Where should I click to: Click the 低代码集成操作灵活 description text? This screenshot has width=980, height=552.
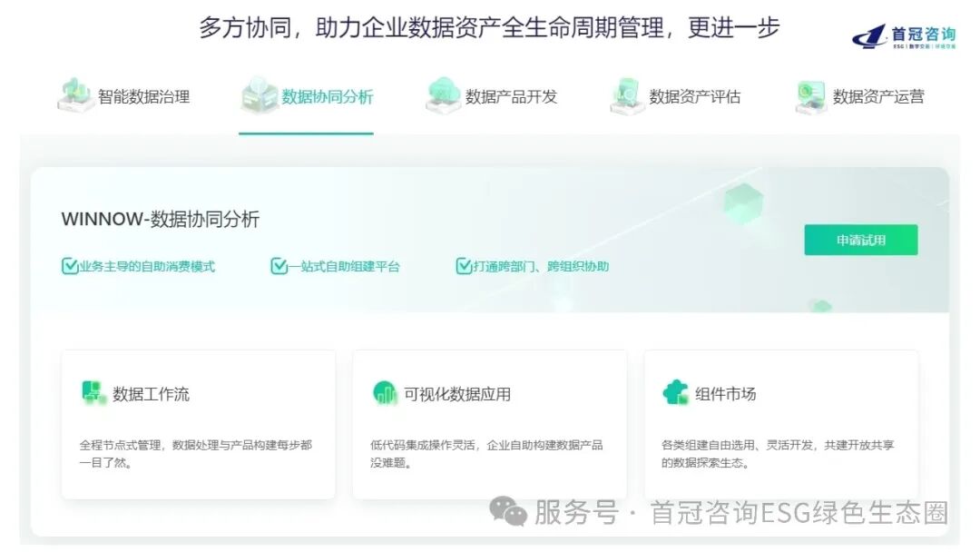pyautogui.click(x=486, y=454)
